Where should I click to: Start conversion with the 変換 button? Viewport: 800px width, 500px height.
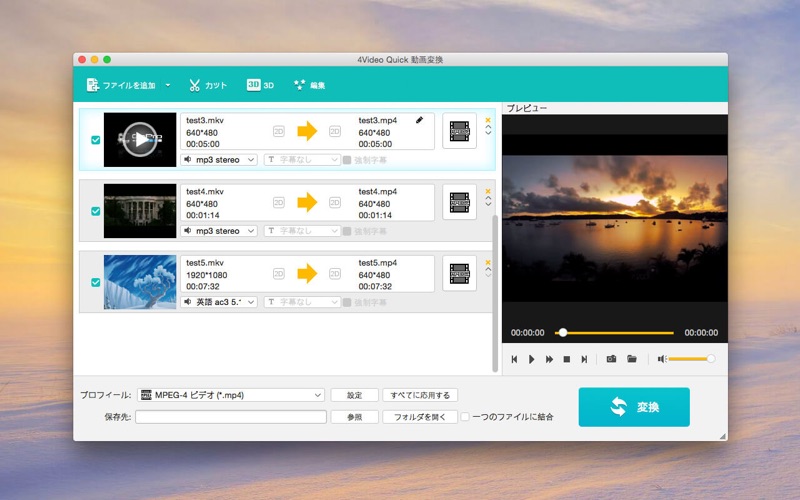point(634,407)
